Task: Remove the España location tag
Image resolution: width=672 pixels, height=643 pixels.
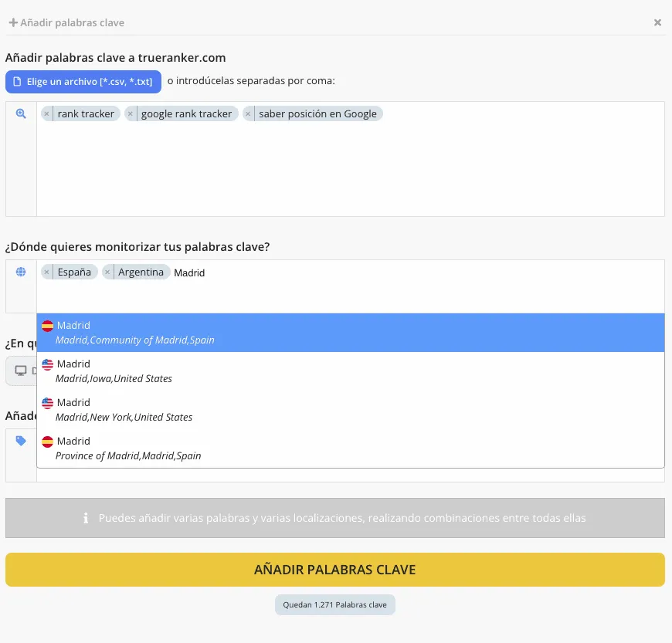Action: pyautogui.click(x=46, y=272)
